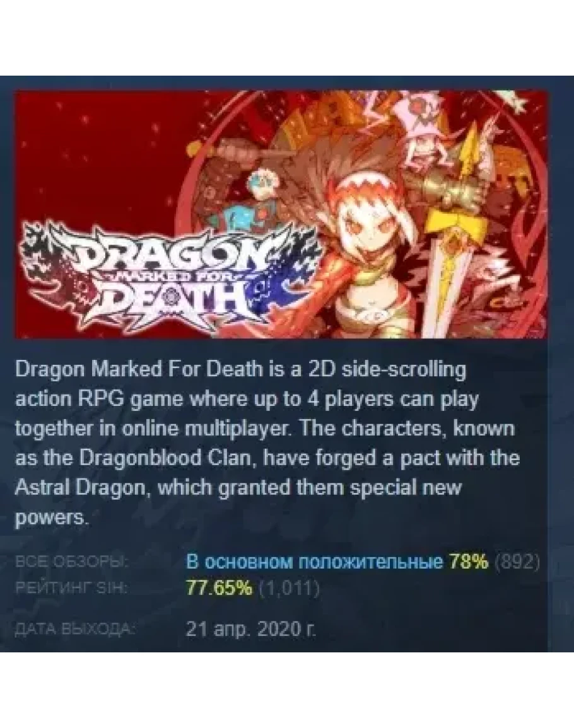Click the 78% review score
This screenshot has width=574, height=728.
click(469, 562)
